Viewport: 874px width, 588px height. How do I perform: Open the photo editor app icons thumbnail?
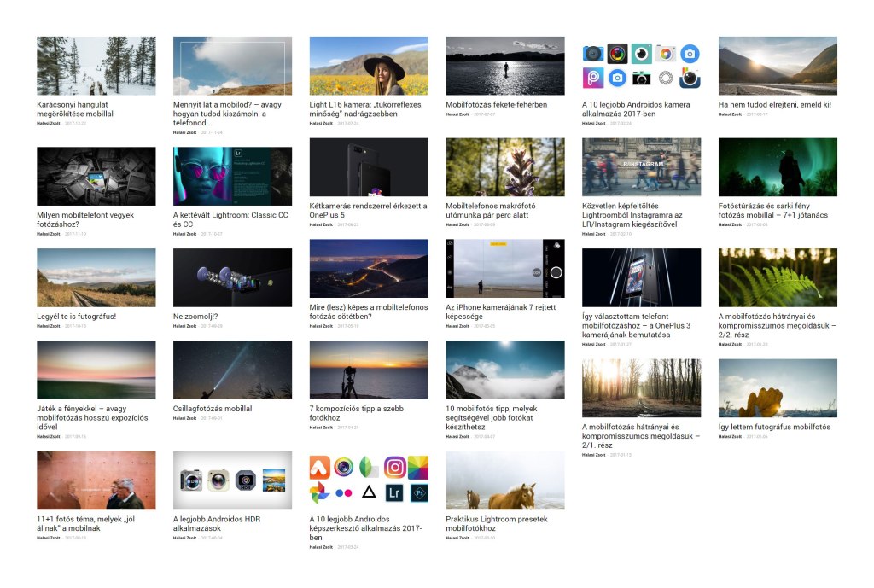(369, 480)
